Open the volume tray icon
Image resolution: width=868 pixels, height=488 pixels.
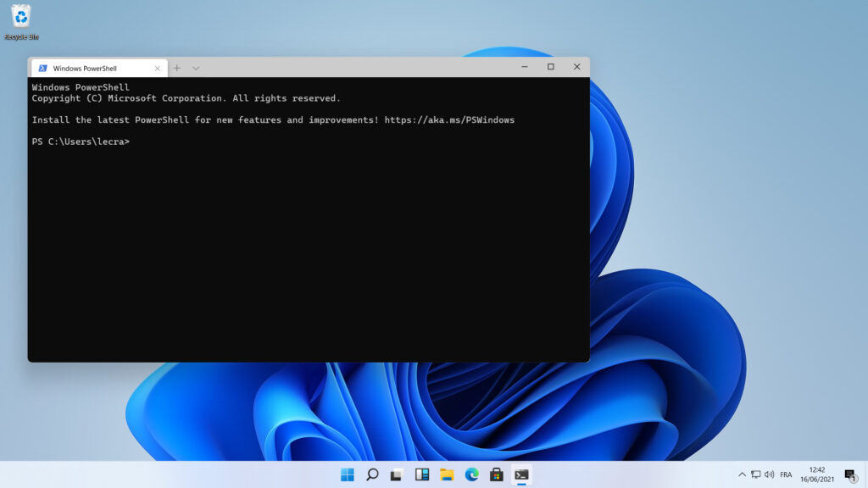[x=770, y=474]
